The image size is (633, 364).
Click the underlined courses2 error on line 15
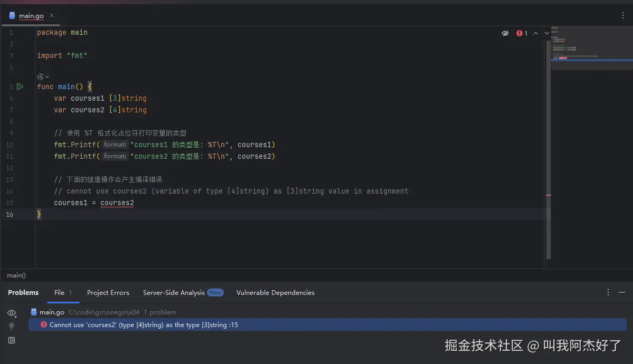coord(117,203)
